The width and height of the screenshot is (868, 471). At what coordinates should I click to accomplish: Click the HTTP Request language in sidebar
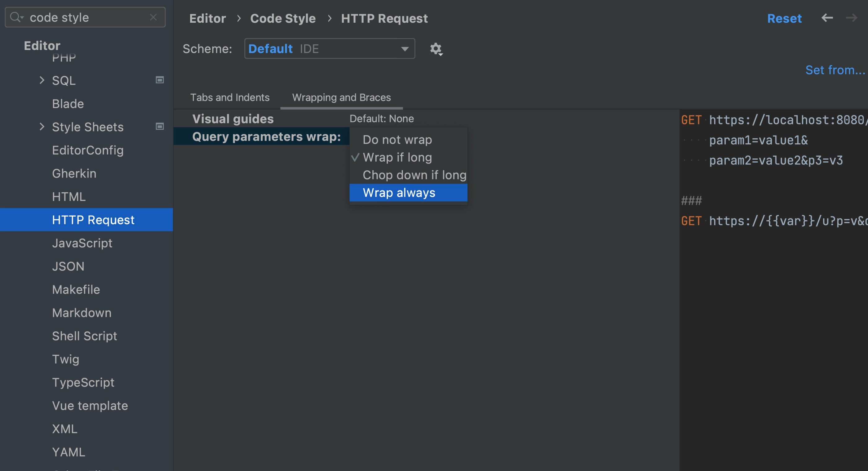tap(93, 220)
